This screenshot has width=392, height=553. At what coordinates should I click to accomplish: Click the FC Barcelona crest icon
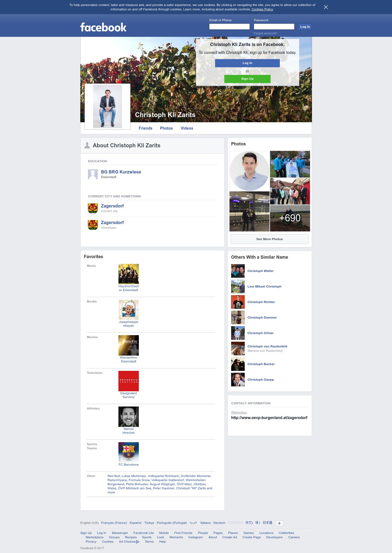pyautogui.click(x=128, y=452)
